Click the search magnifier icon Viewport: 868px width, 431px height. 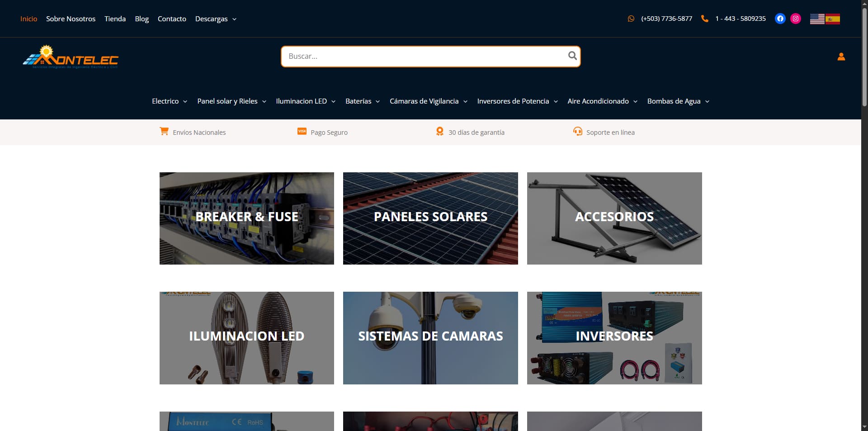(572, 56)
